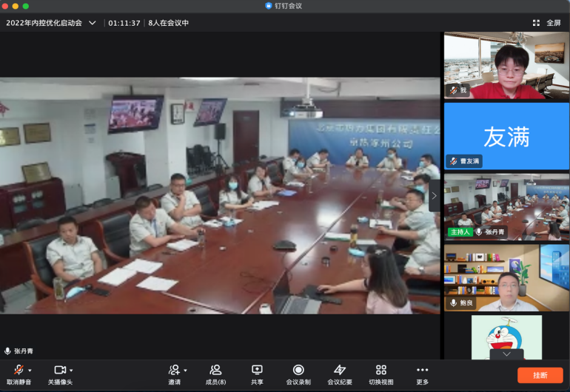Select 曹友满 participant tile
Viewport: 570px width, 392px height.
click(x=506, y=135)
